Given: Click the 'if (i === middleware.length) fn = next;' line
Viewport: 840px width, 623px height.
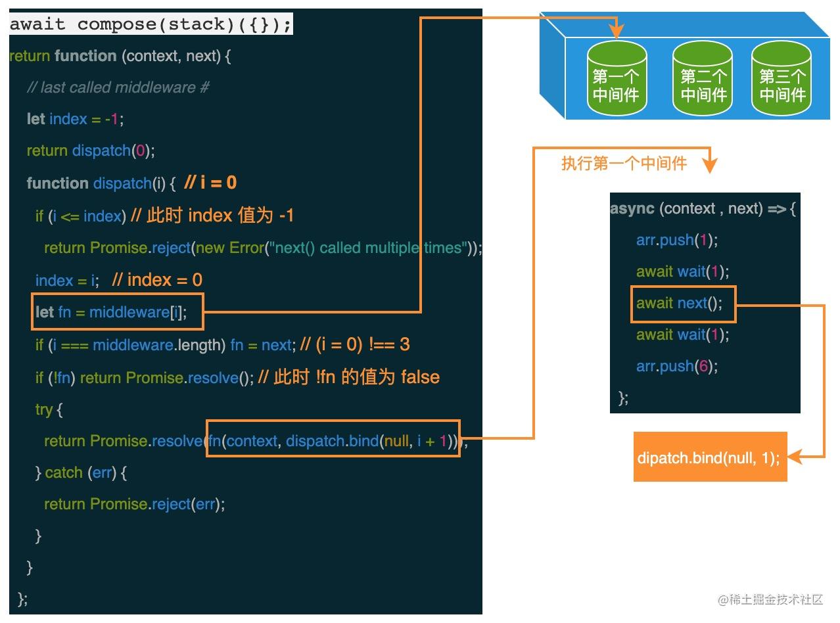Looking at the screenshot, I should [x=164, y=345].
